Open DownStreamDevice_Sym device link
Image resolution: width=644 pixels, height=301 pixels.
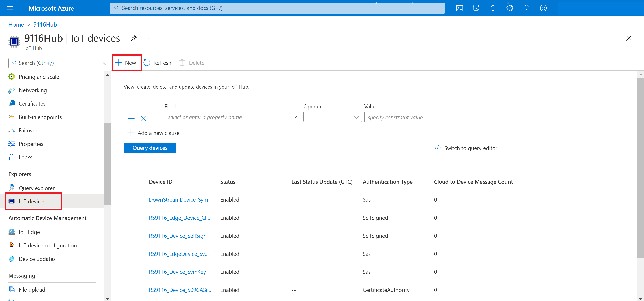(179, 199)
